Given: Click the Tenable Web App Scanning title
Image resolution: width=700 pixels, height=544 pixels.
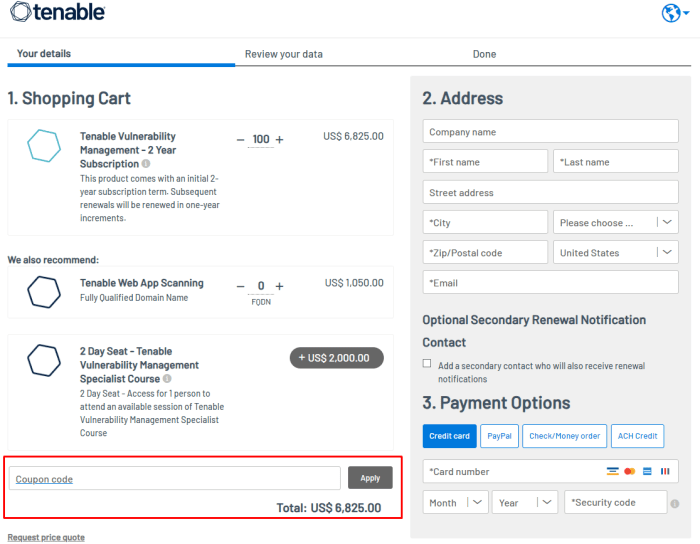Looking at the screenshot, I should point(142,283).
